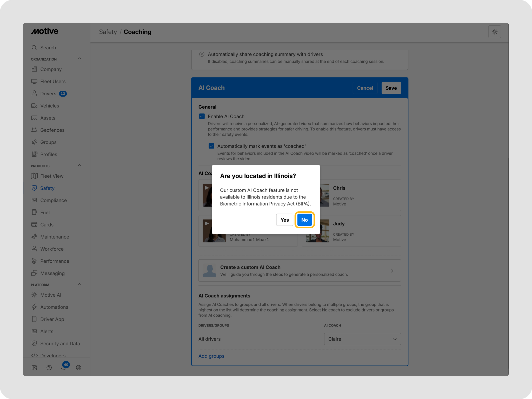This screenshot has width=532, height=399.
Task: Open the AI sparkle button in top-right header
Action: [495, 32]
